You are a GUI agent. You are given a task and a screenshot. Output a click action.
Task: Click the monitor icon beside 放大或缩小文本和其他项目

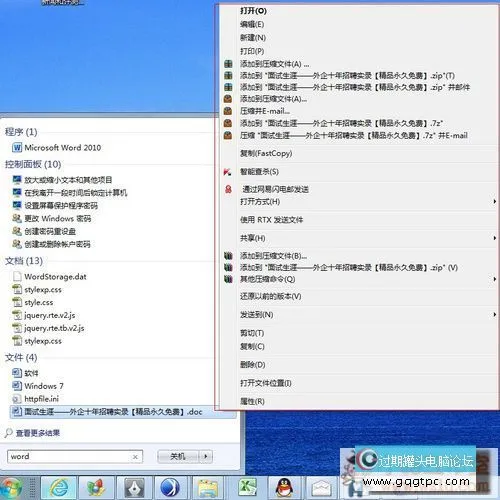point(17,180)
